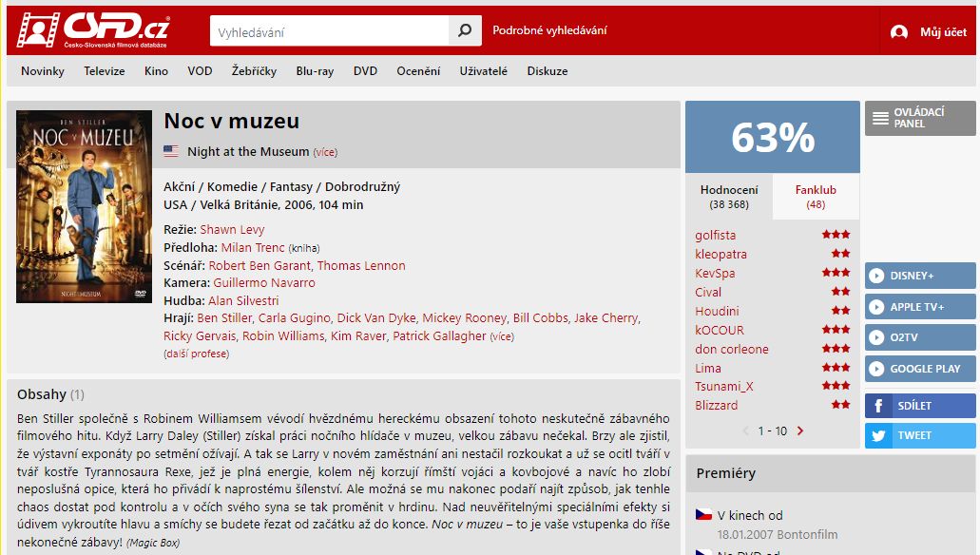Open the Můj účet user avatar icon
980x555 pixels.
tap(899, 32)
